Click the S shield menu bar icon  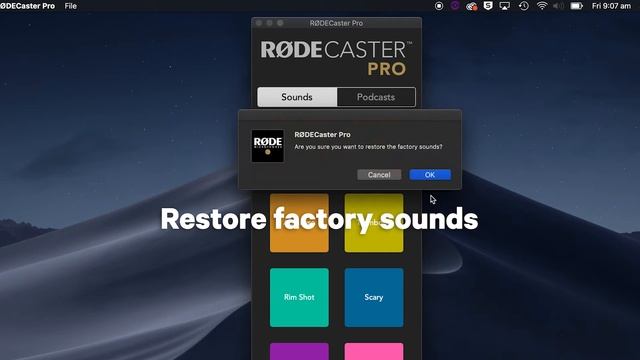point(488,6)
